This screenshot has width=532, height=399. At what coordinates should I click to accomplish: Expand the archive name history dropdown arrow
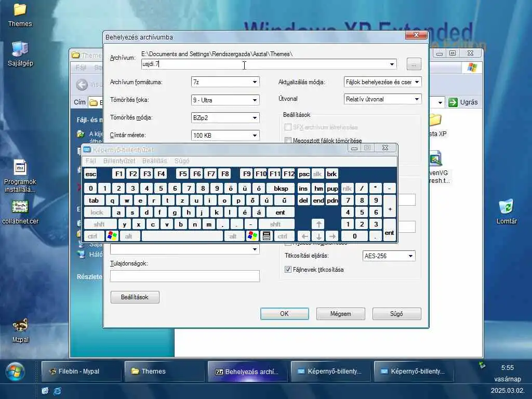(392, 64)
